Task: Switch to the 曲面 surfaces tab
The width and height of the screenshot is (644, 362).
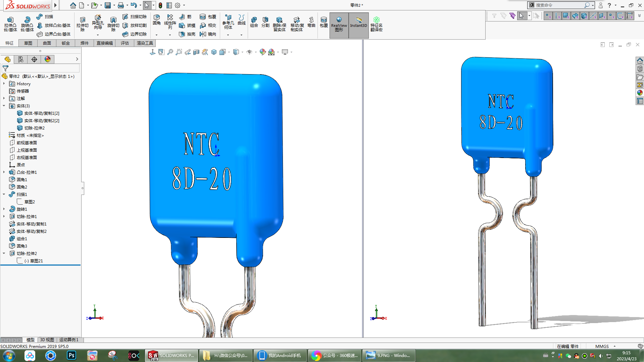Action: tap(47, 43)
